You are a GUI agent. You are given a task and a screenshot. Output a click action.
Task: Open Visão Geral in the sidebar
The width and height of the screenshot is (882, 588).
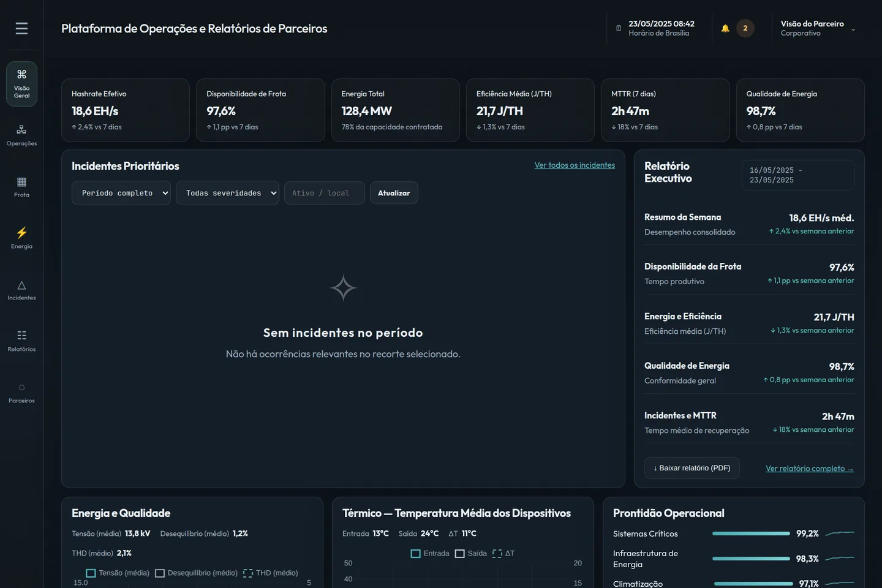(21, 84)
